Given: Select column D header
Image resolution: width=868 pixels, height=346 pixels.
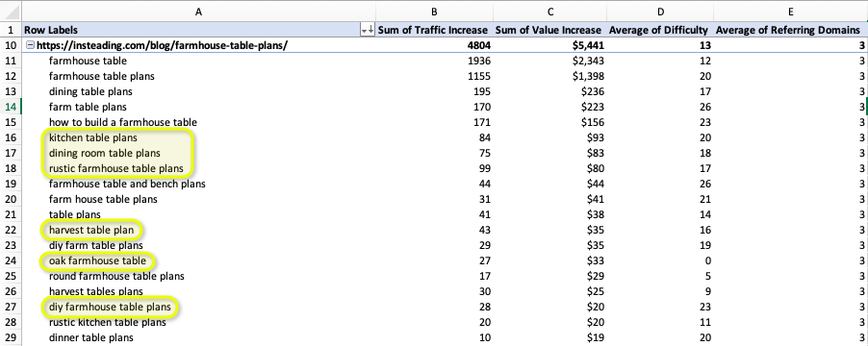Looking at the screenshot, I should pyautogui.click(x=660, y=12).
